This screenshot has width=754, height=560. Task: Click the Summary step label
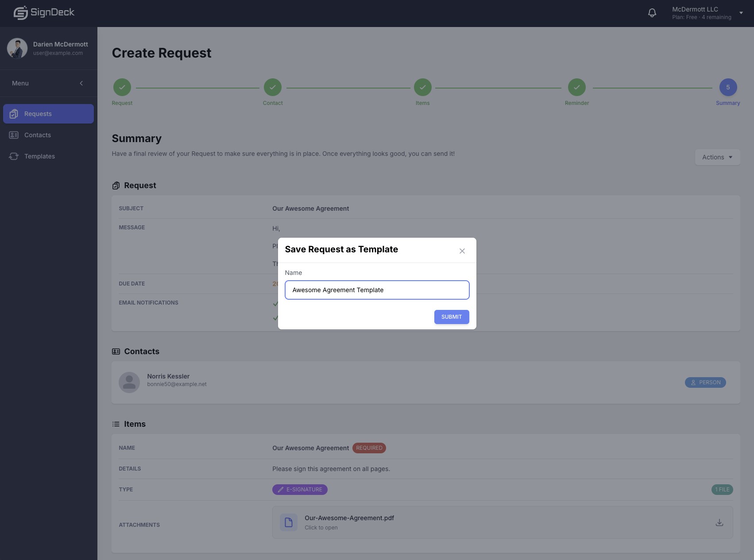tap(728, 103)
